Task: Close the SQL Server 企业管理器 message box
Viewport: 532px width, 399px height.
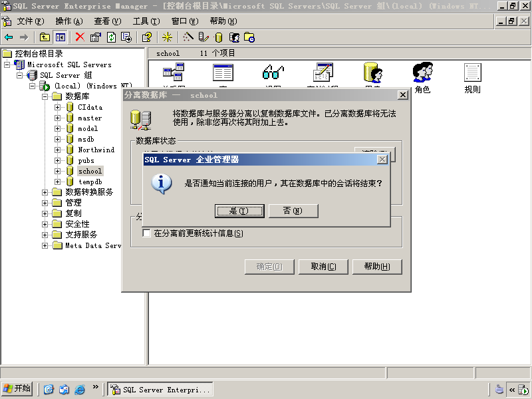Action: tap(382, 160)
